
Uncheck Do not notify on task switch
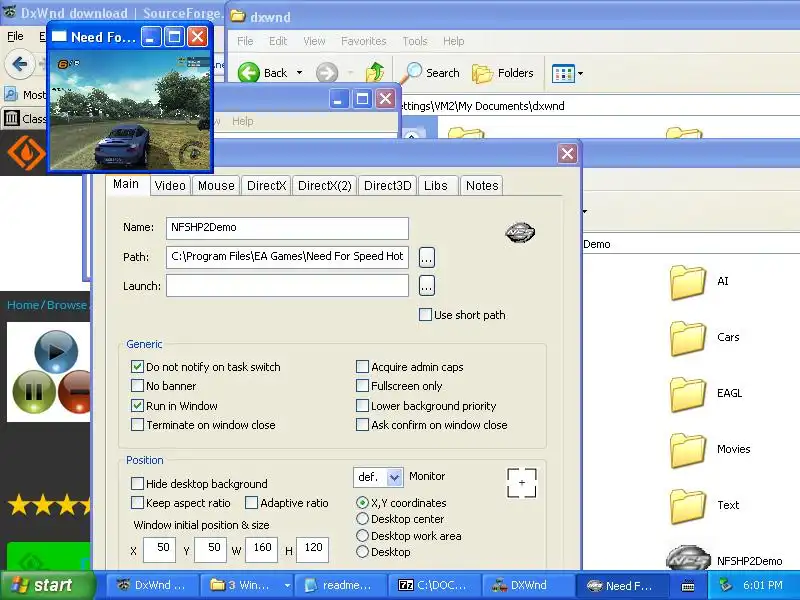coord(137,367)
